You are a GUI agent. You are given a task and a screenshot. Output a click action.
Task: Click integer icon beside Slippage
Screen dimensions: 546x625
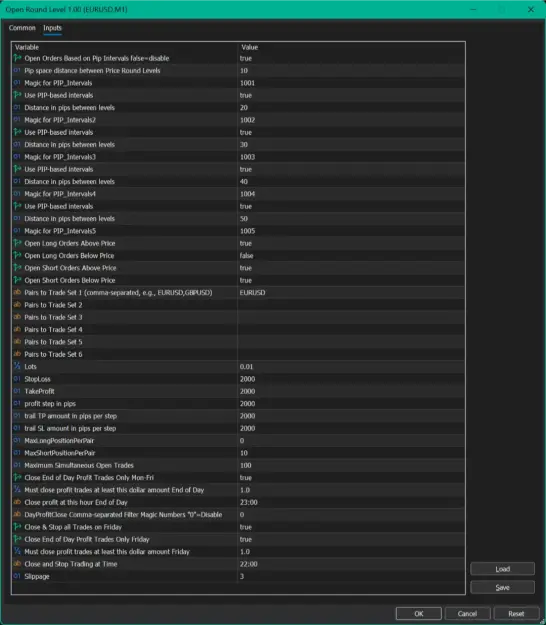(17, 576)
